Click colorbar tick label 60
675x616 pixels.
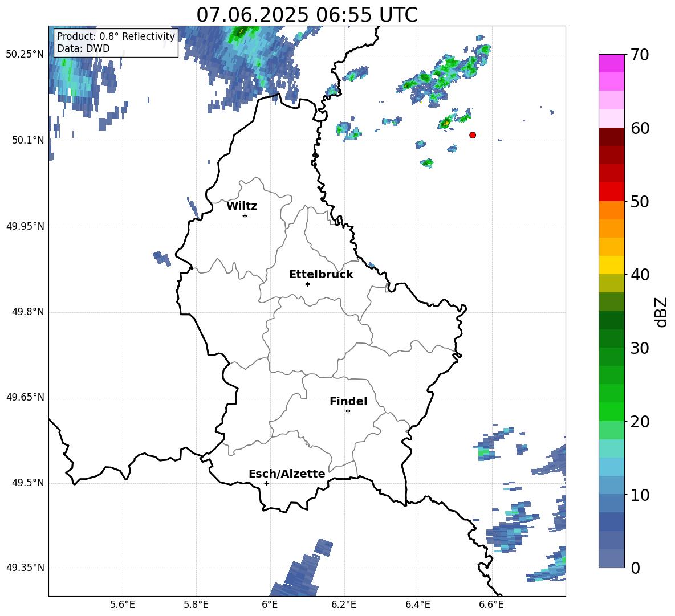coord(640,128)
